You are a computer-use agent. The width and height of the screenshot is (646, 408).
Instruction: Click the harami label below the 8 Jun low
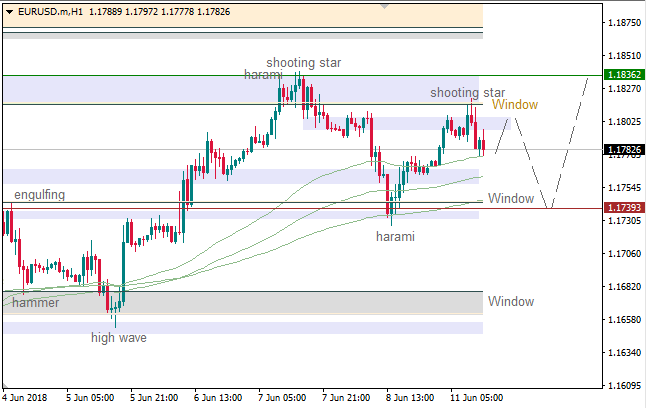click(x=395, y=236)
